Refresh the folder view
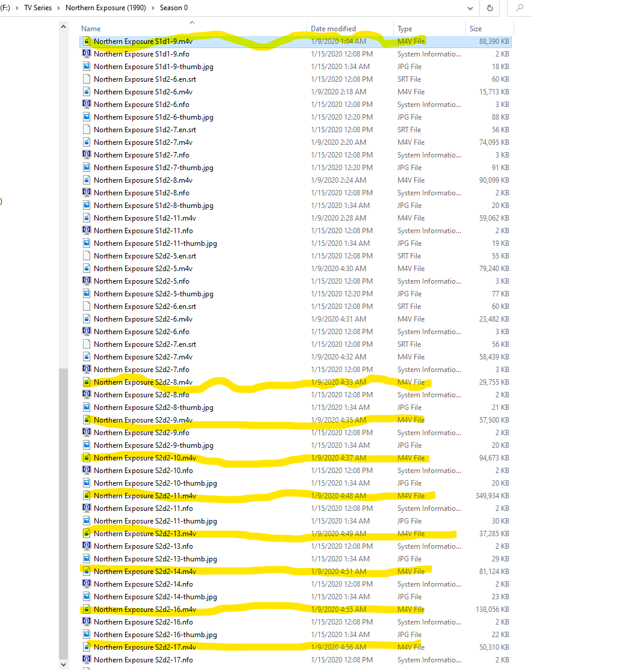 489,8
